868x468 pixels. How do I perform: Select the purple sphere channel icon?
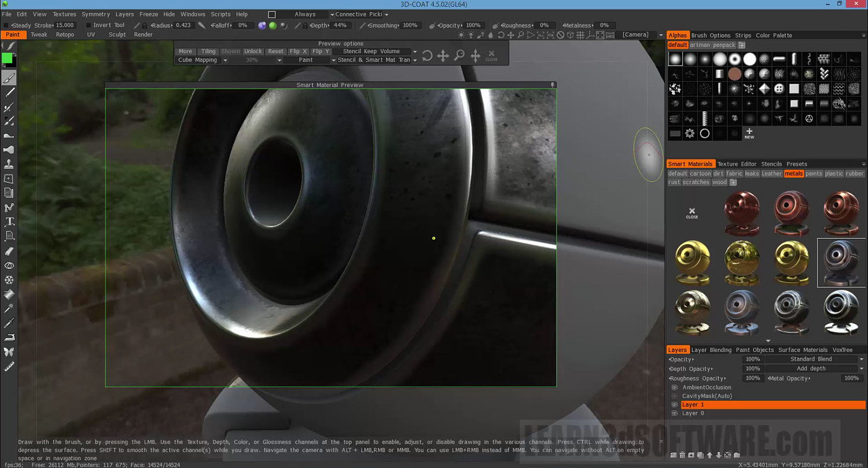(x=262, y=25)
